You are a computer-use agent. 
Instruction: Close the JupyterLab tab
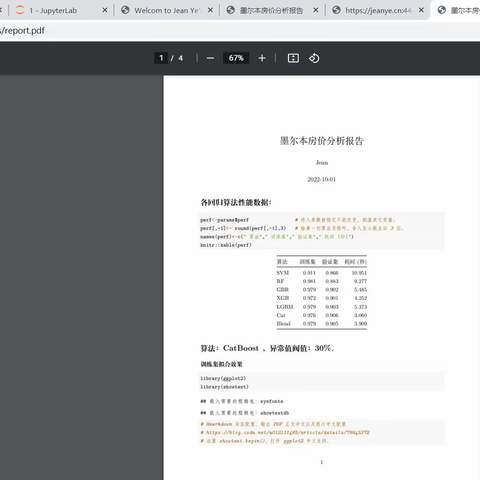point(105,10)
